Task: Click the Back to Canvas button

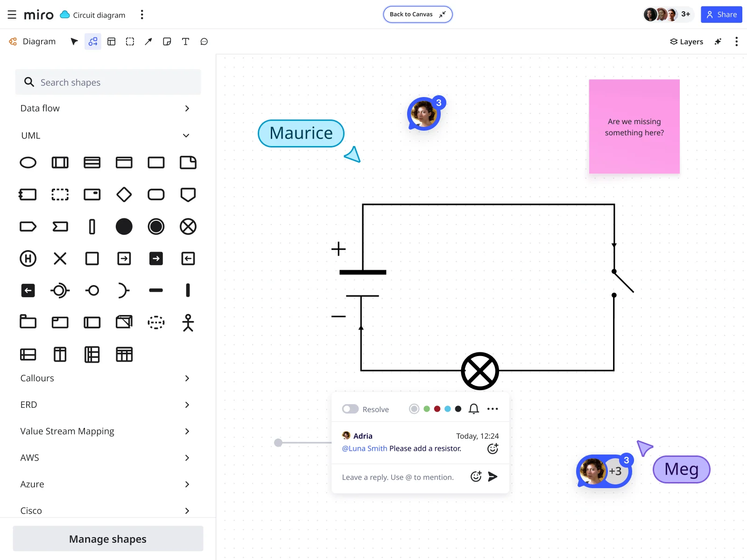Action: point(418,14)
